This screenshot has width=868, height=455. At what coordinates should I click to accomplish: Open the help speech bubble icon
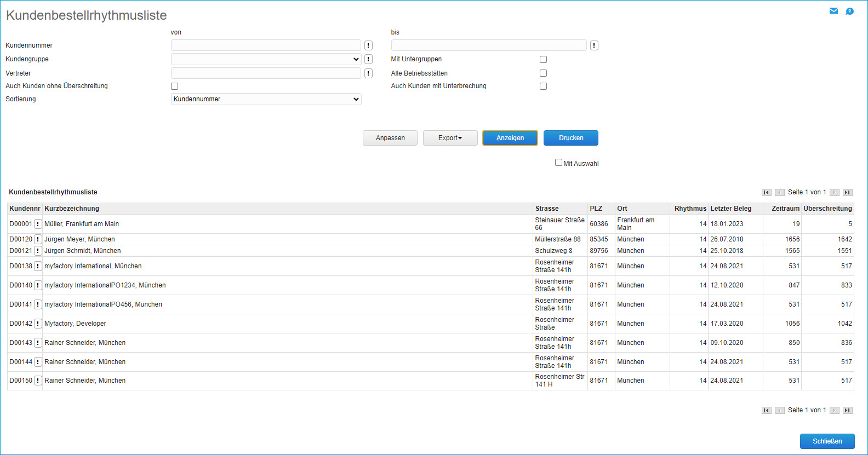pyautogui.click(x=849, y=11)
